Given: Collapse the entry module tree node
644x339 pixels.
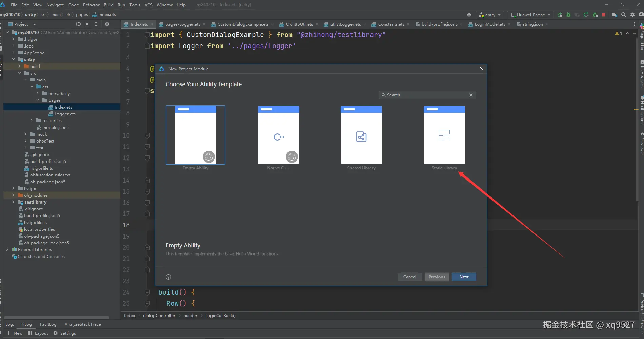Looking at the screenshot, I should (x=14, y=59).
